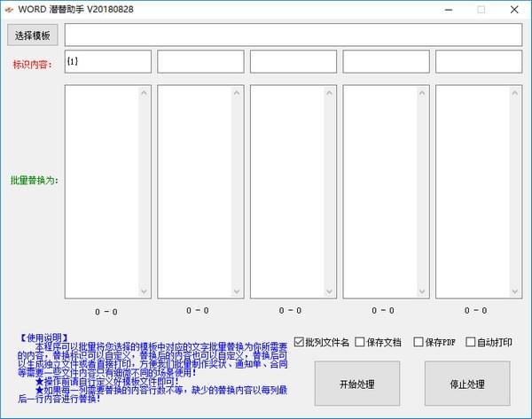Click scroll-up arrow of first replacement list
This screenshot has width=532, height=419.
click(x=144, y=92)
